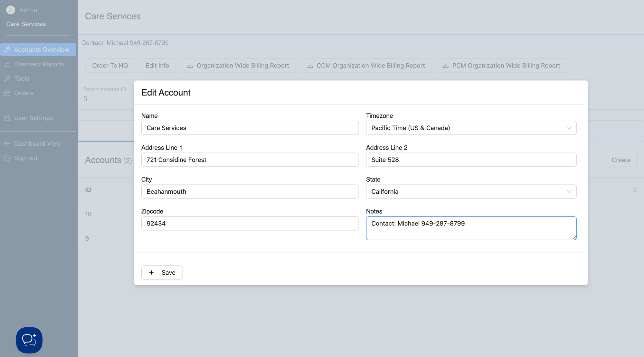This screenshot has height=357, width=644.
Task: Click the PCM Organization Wide Billing Report button
Action: (501, 66)
